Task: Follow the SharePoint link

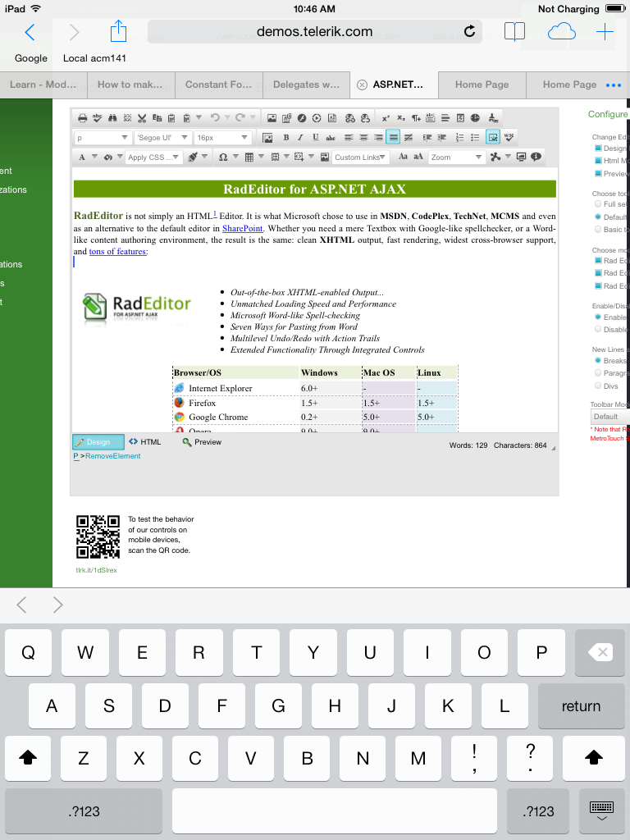Action: coord(243,228)
